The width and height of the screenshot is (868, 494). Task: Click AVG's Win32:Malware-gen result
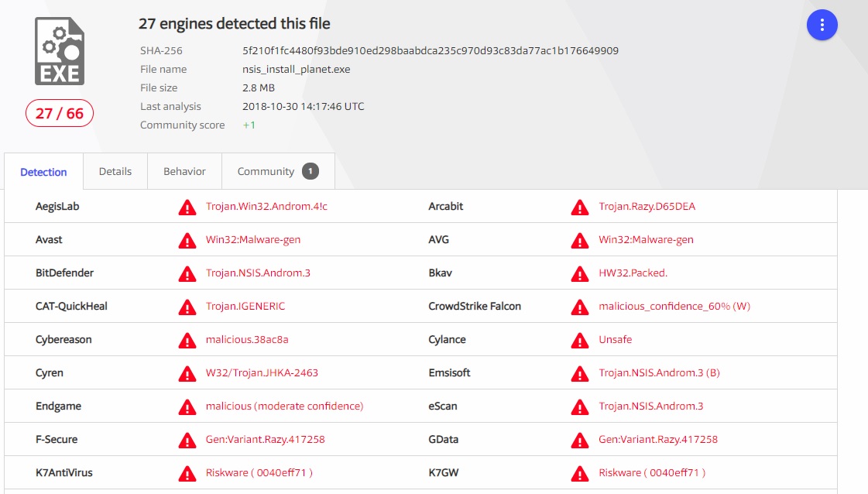pos(646,240)
